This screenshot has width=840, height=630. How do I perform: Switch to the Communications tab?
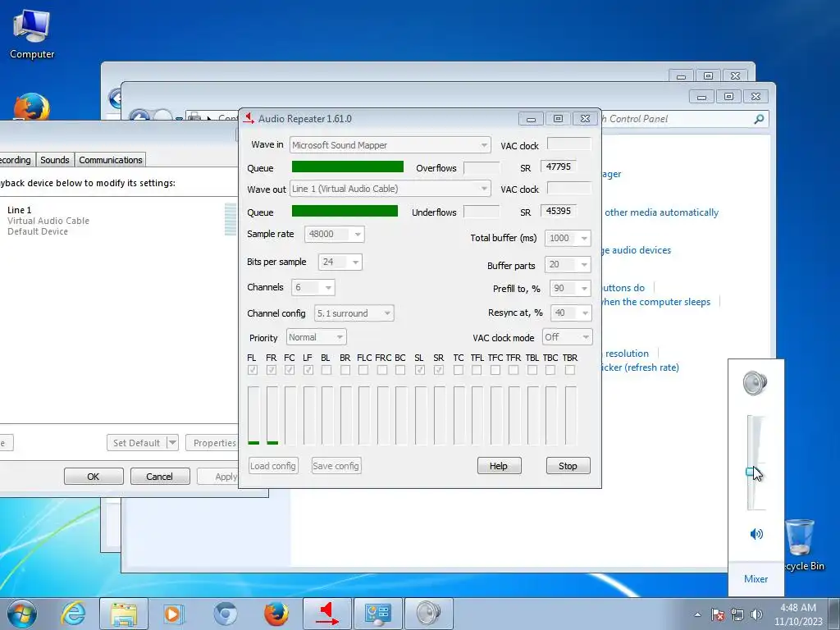click(x=111, y=160)
